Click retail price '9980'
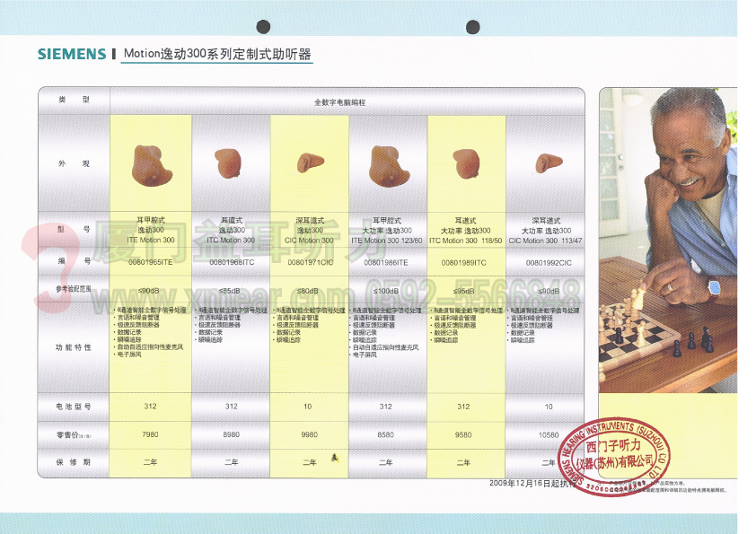The image size is (756, 534). (x=310, y=434)
